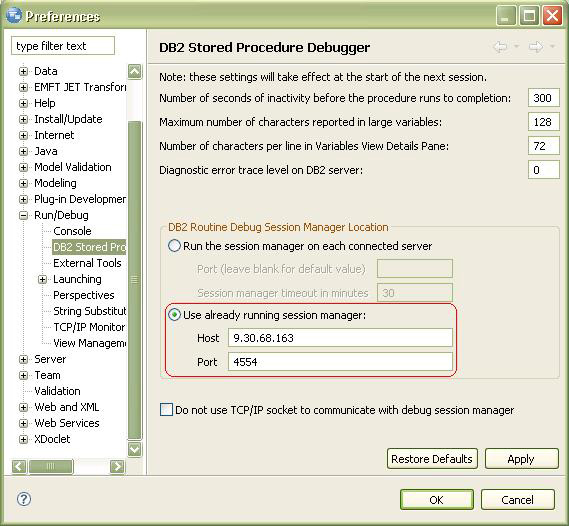Select External Tools preference page
Screen dimensions: 569x526
click(87, 263)
